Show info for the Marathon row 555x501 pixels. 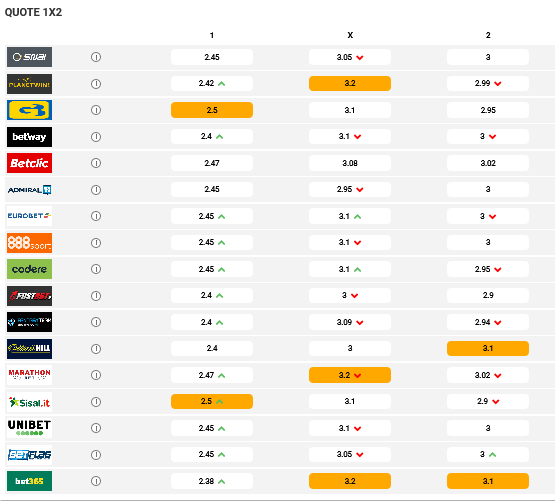[x=96, y=375]
